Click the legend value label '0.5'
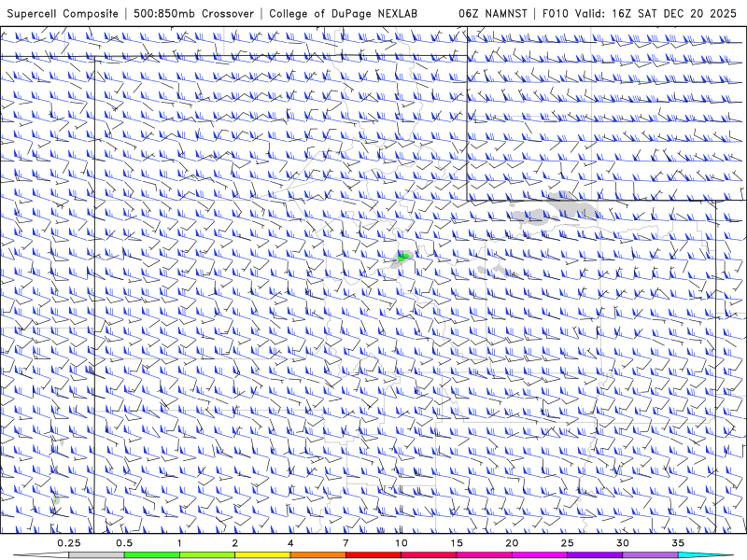This screenshot has height=560, width=747. (x=124, y=543)
